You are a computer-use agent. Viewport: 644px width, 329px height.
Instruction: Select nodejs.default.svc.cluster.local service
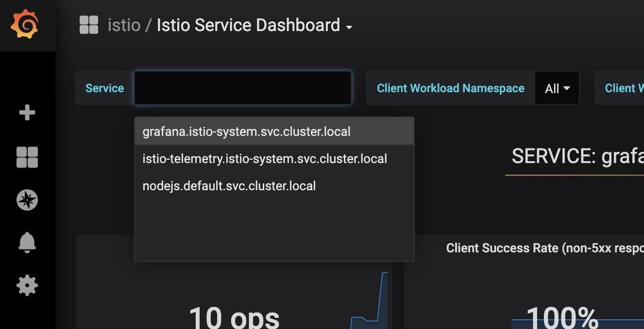(x=229, y=185)
